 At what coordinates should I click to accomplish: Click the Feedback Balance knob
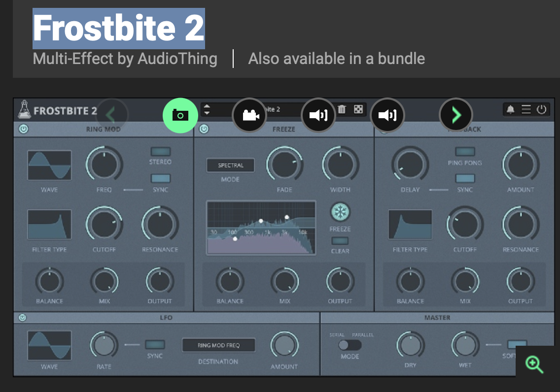410,281
